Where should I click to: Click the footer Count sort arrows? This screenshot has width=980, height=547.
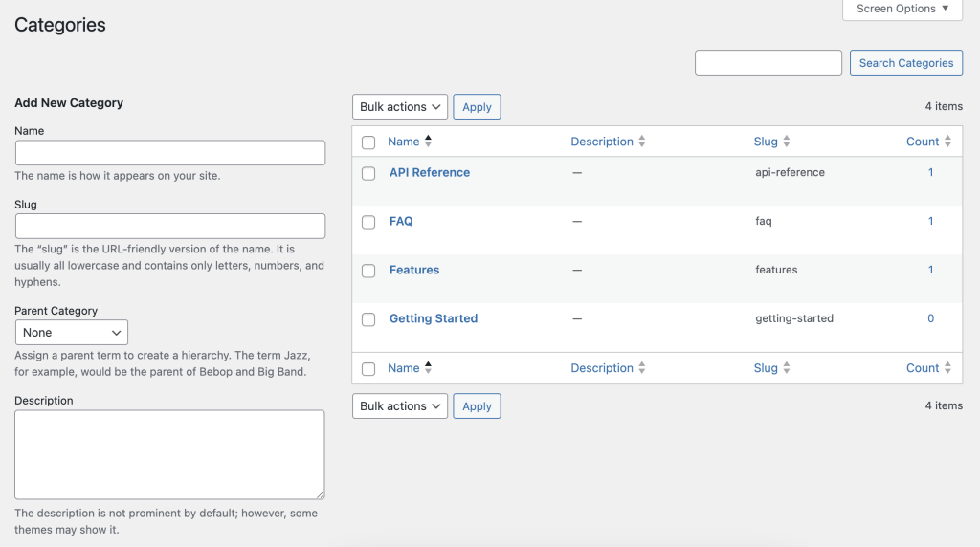point(947,368)
